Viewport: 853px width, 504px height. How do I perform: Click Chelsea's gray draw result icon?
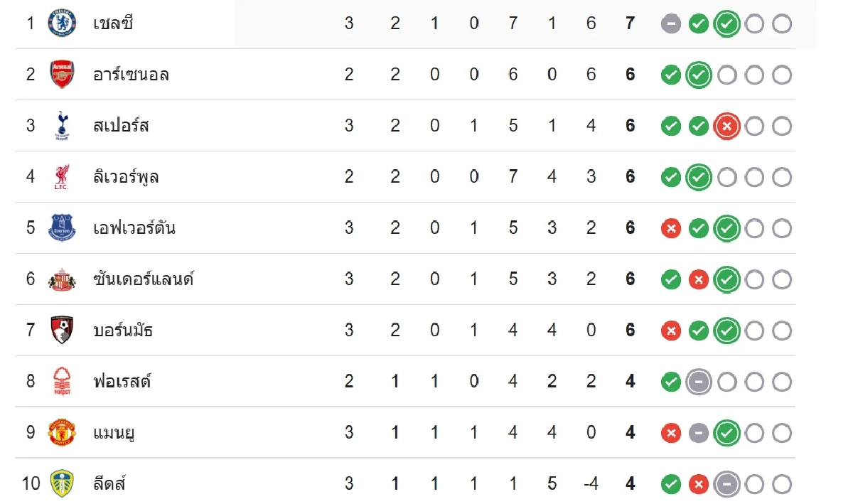pyautogui.click(x=670, y=24)
